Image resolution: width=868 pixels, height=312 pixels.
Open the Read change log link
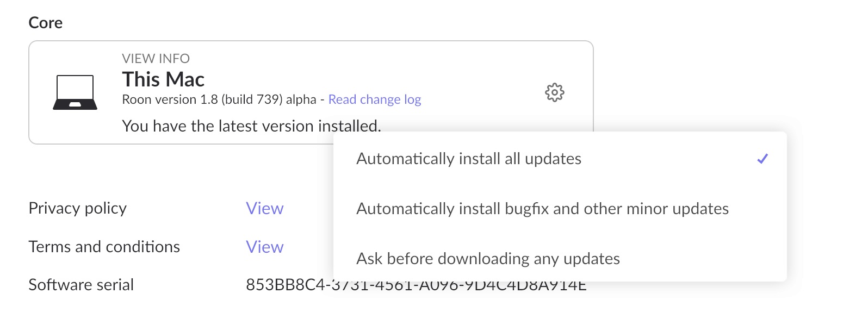coord(374,99)
